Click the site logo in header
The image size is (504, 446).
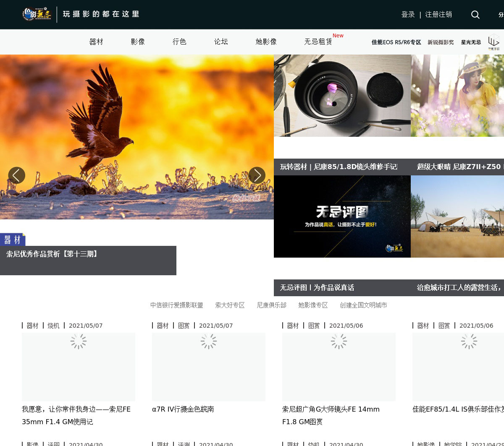(37, 14)
